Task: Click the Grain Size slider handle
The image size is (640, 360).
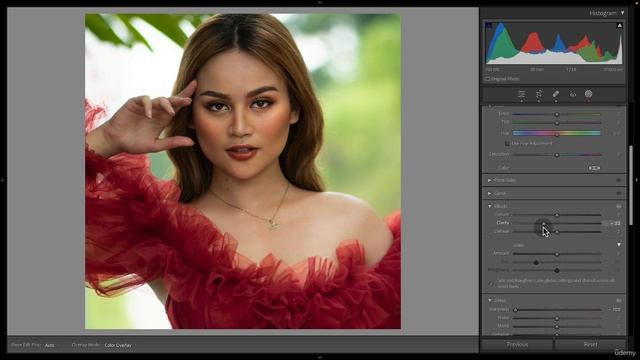Action: click(x=536, y=262)
